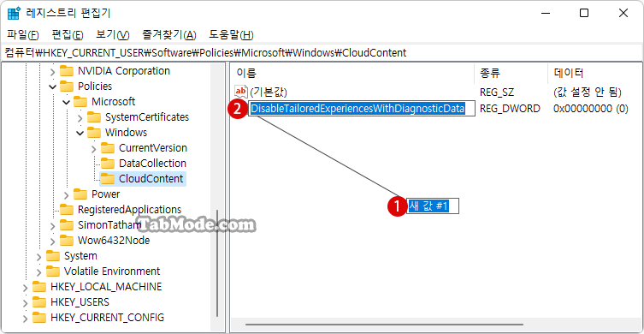
Task: Select the DataCollection tree key
Action: coord(152,164)
